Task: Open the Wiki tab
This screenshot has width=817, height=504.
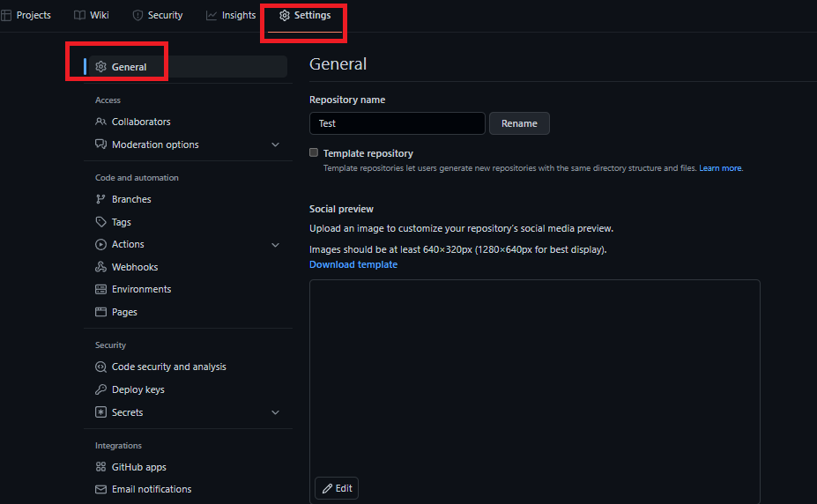Action: [x=91, y=16]
